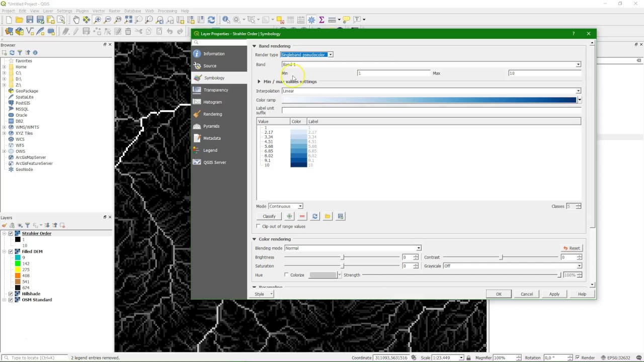Image resolution: width=644 pixels, height=362 pixels.
Task: Open the Raster menu
Action: (115, 11)
